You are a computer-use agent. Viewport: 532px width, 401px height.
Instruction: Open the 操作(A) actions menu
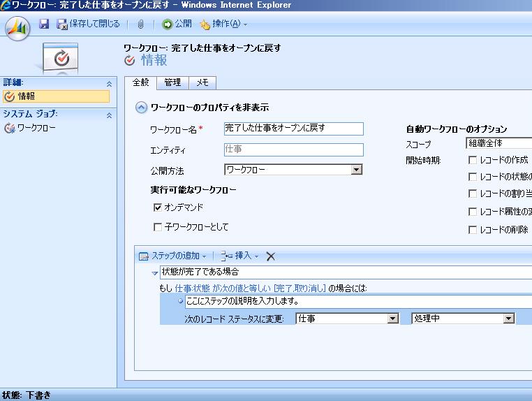point(223,24)
